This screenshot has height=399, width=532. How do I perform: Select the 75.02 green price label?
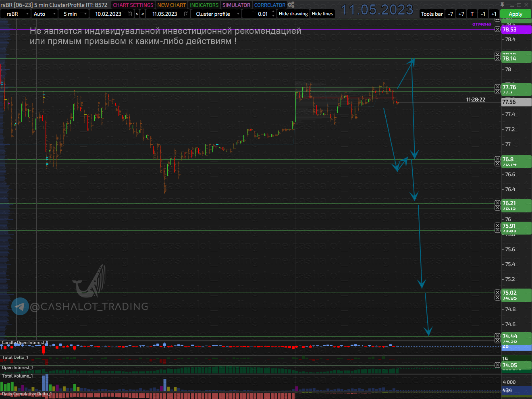pyautogui.click(x=516, y=293)
